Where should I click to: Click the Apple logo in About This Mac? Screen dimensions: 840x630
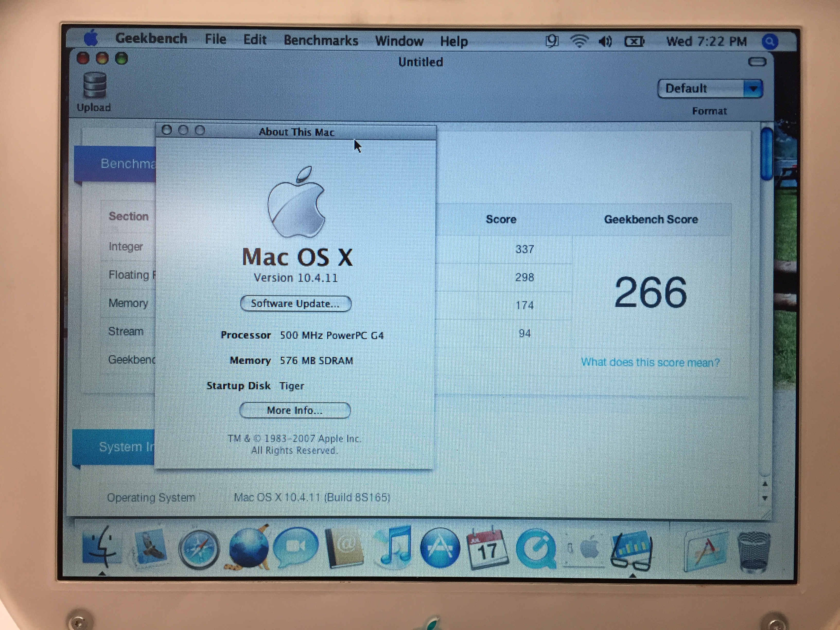pyautogui.click(x=296, y=202)
